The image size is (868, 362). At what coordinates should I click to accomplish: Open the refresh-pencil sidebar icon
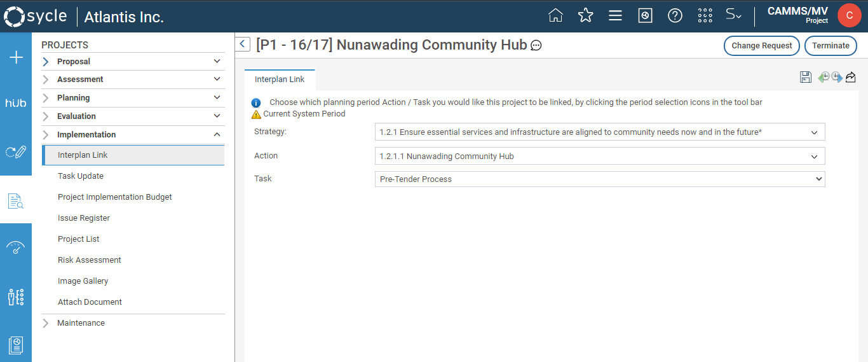pos(16,152)
